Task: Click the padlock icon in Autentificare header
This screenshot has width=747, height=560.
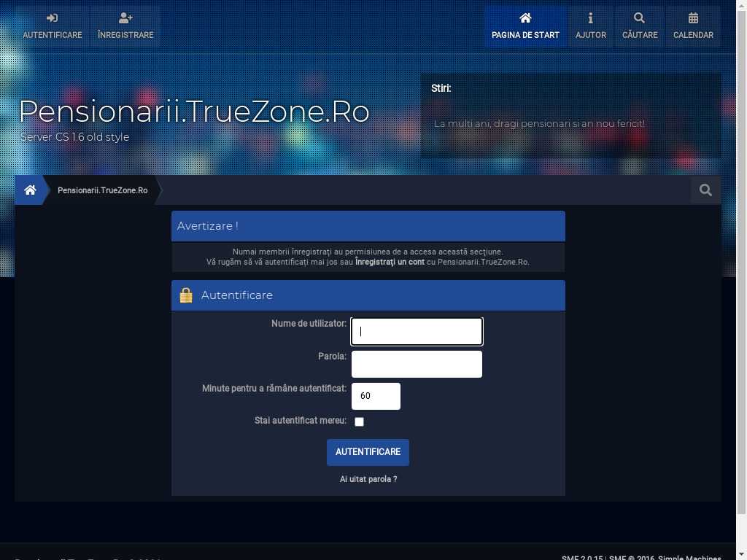Action: click(186, 295)
